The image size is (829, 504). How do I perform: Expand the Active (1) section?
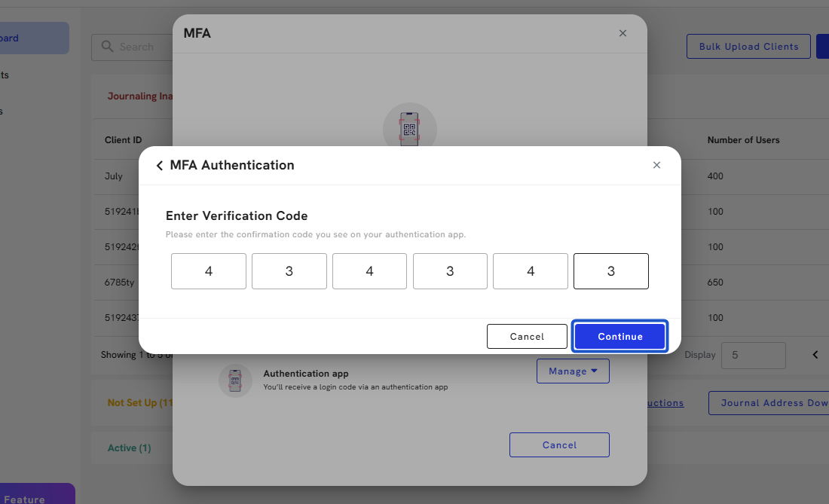(130, 448)
